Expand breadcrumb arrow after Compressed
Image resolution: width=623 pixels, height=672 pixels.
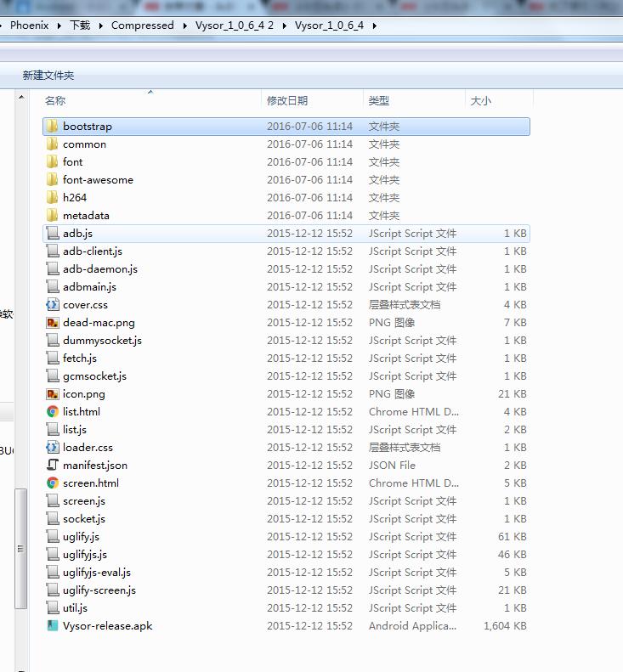tap(184, 25)
